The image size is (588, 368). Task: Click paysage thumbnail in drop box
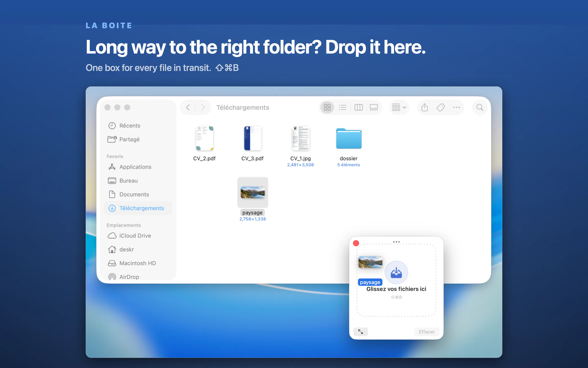(370, 262)
